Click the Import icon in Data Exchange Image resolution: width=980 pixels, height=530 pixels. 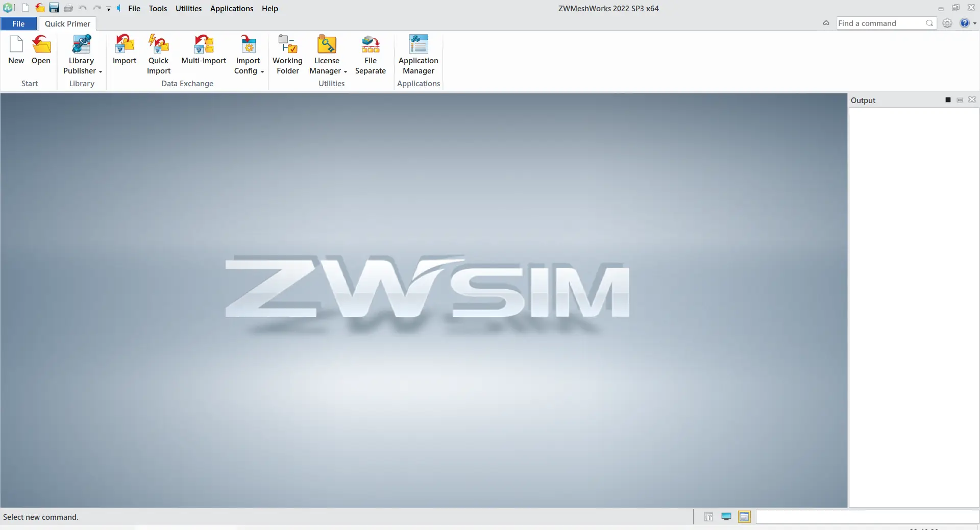pos(125,50)
